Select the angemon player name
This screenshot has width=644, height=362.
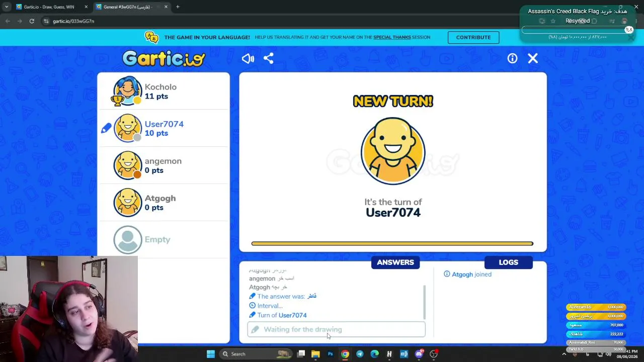coord(163,161)
